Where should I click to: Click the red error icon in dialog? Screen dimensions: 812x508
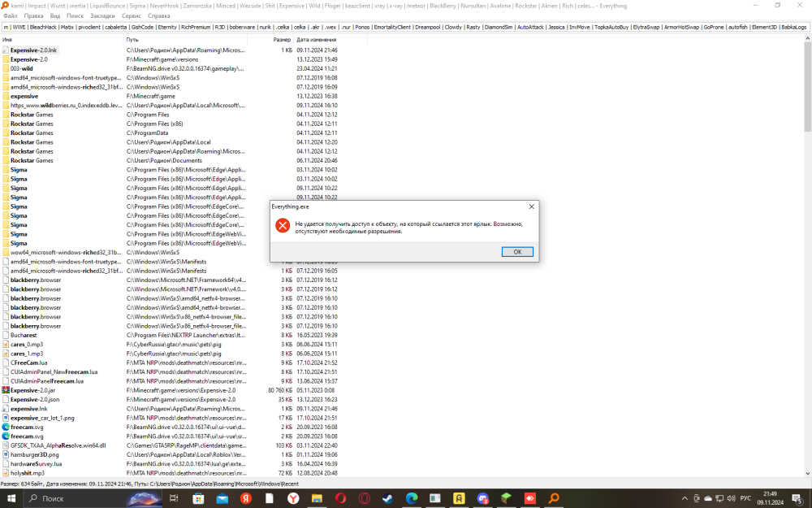pos(283,225)
